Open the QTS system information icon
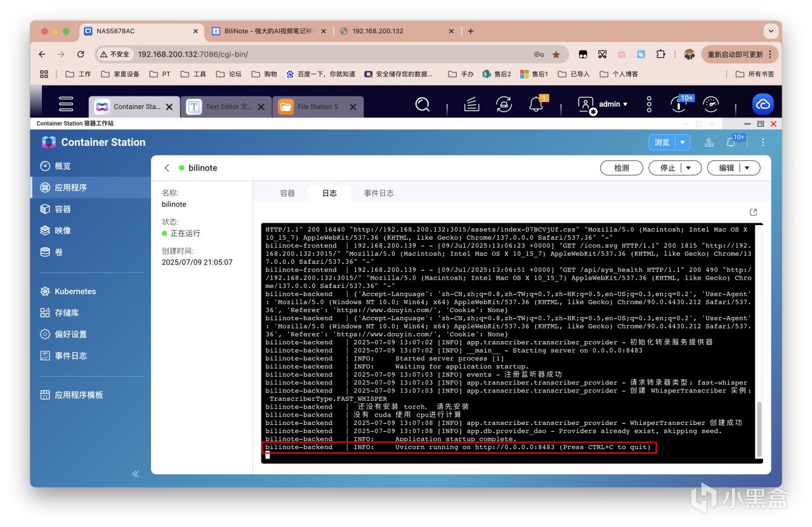 (679, 105)
